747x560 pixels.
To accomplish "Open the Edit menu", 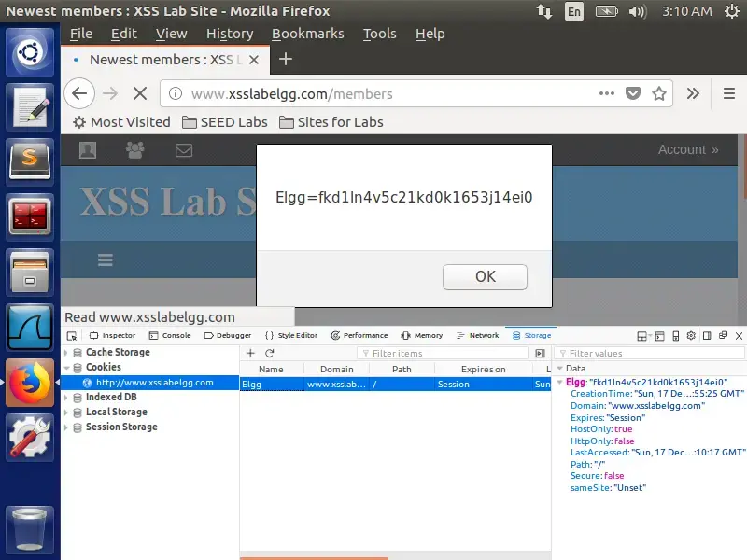I will pos(124,34).
